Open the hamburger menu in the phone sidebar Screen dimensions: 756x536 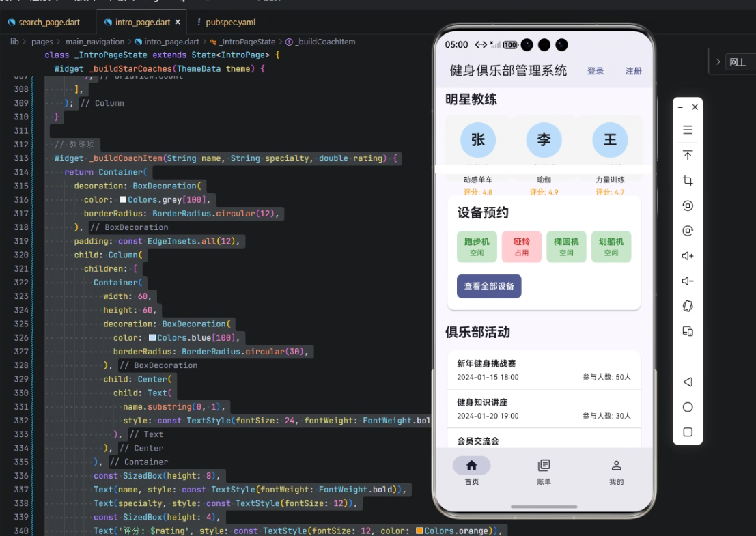click(x=688, y=130)
